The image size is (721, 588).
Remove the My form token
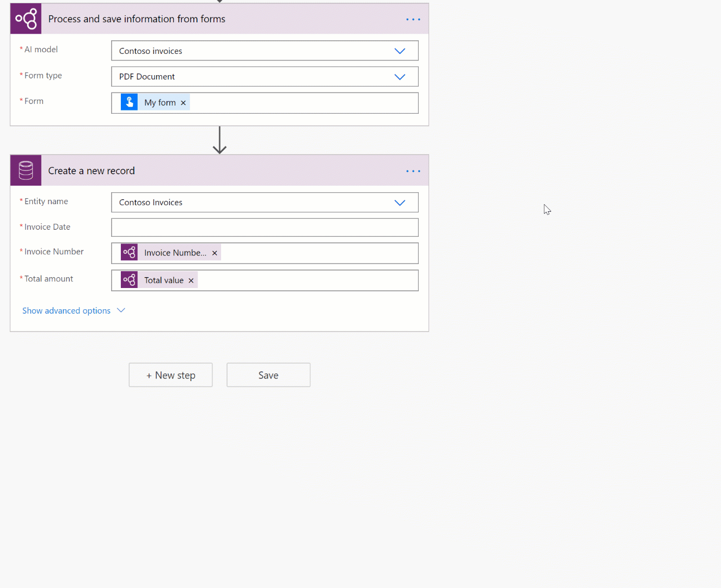tap(184, 102)
